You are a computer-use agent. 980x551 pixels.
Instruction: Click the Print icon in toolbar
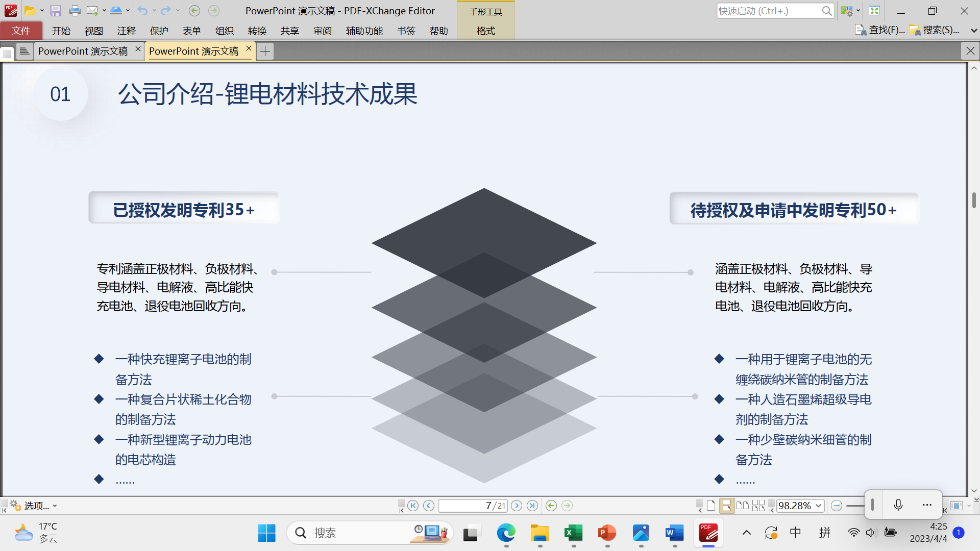[75, 11]
